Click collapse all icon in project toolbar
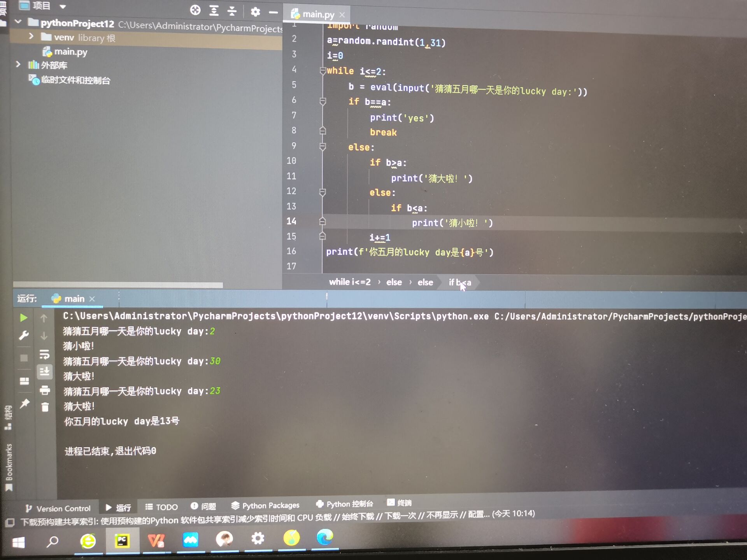Image resolution: width=747 pixels, height=560 pixels. coord(232,10)
